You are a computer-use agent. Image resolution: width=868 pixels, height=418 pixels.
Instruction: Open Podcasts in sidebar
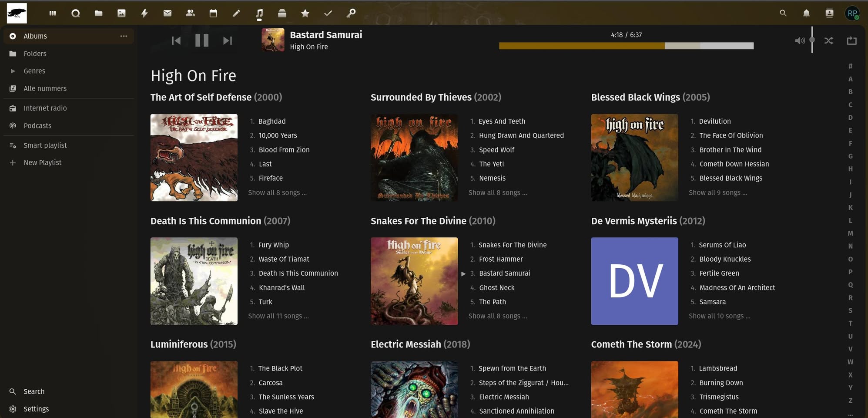(x=69, y=125)
